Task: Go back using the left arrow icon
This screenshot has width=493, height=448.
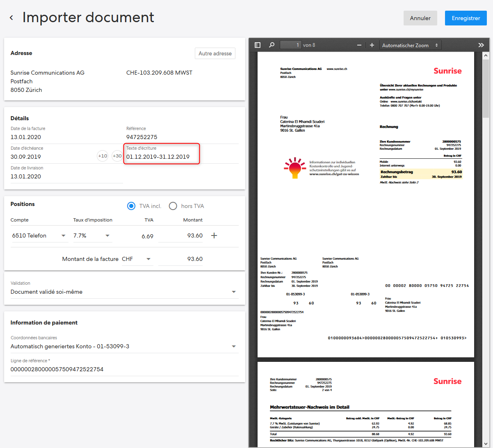Action: click(11, 18)
